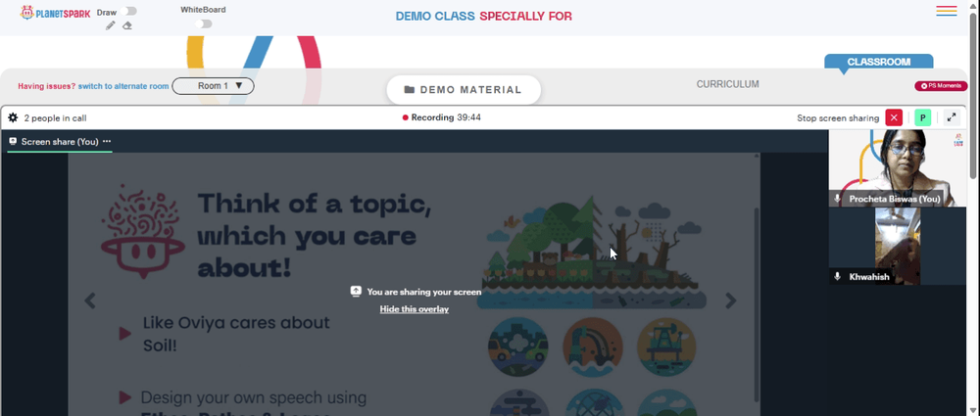Click the screen share tab monitor icon
The image size is (980, 416).
pos(13,141)
